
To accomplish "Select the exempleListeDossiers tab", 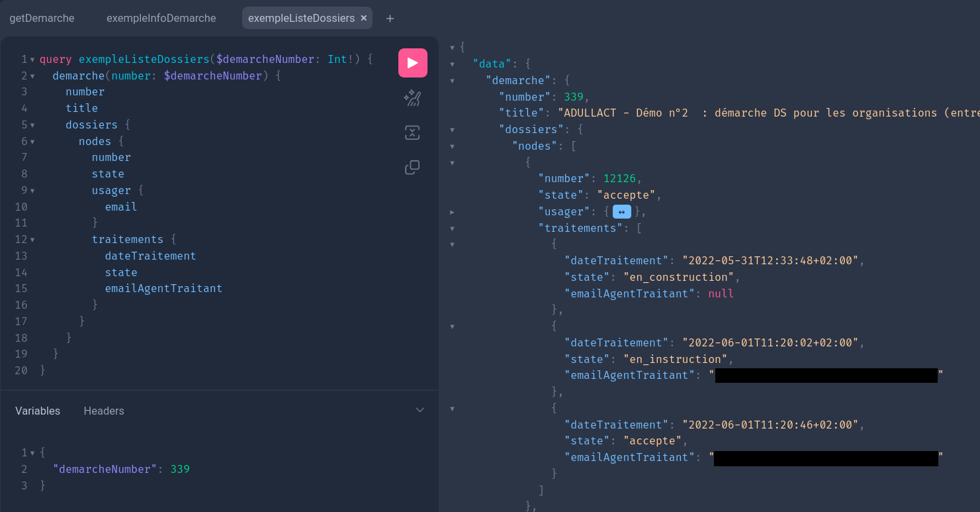I will (x=301, y=18).
